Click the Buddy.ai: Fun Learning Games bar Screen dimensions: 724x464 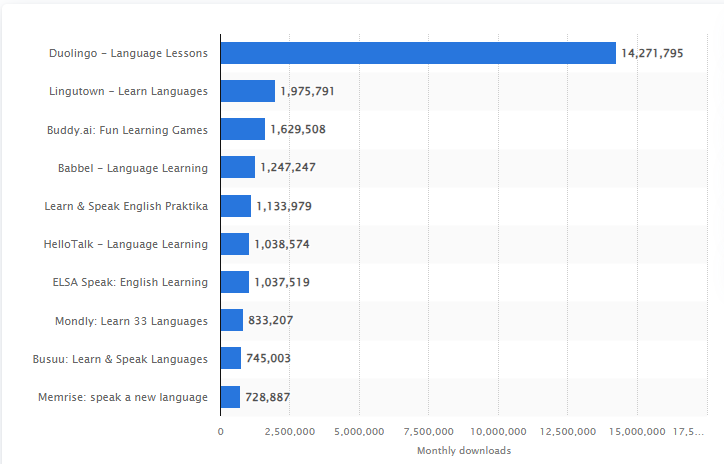point(242,129)
